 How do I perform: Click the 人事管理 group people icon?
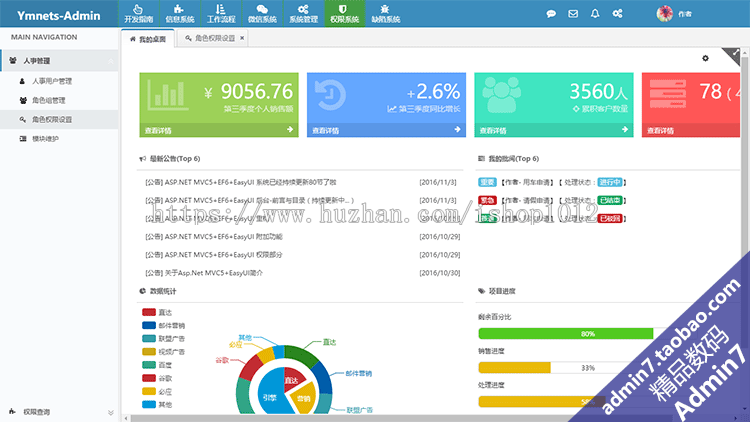(x=13, y=60)
